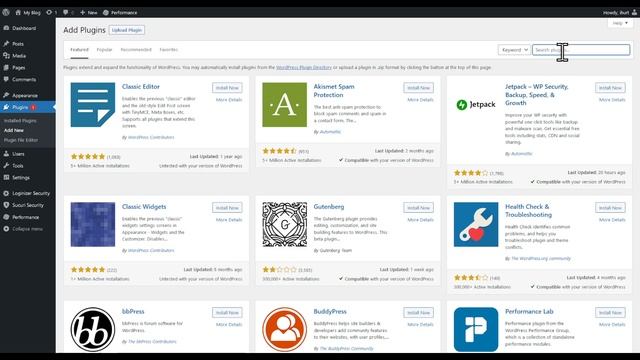Open the Howdy user account menu
The height and width of the screenshot is (360, 640).
pyautogui.click(x=620, y=13)
